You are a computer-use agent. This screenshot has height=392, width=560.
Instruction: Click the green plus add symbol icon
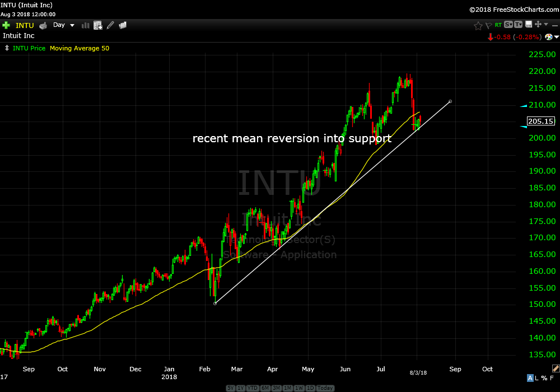pyautogui.click(x=6, y=25)
